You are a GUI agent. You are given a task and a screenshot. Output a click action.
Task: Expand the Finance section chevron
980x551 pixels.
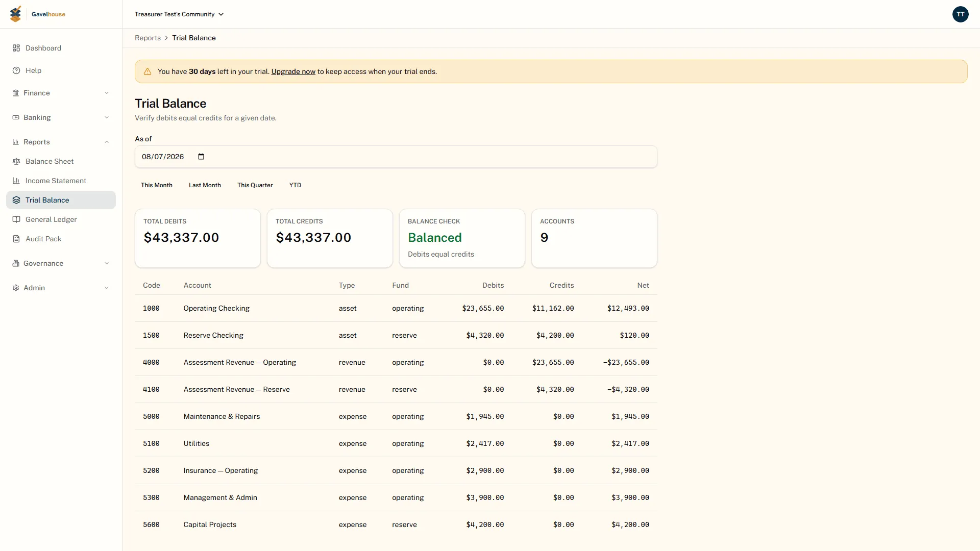click(x=107, y=93)
